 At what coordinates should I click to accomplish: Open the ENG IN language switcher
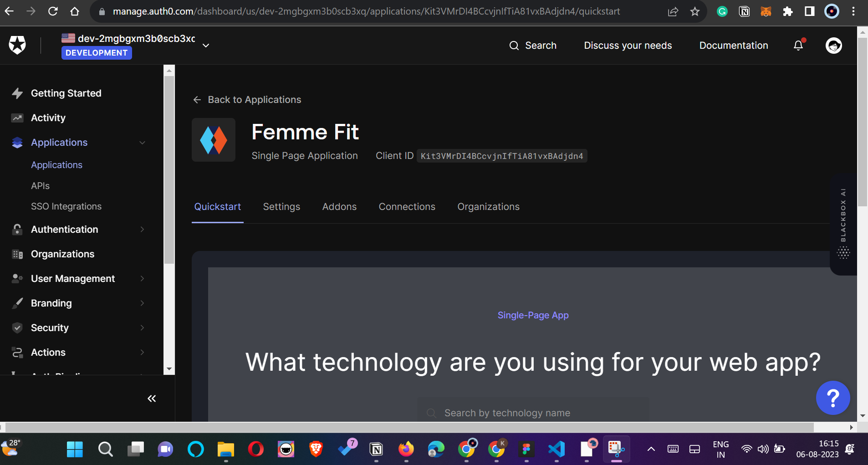[720, 450]
